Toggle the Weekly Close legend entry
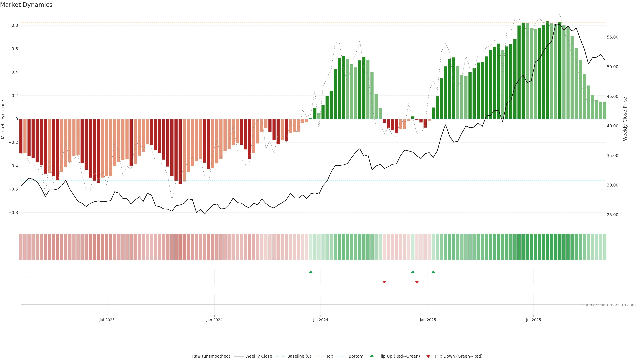This screenshot has width=644, height=362. coord(258,356)
